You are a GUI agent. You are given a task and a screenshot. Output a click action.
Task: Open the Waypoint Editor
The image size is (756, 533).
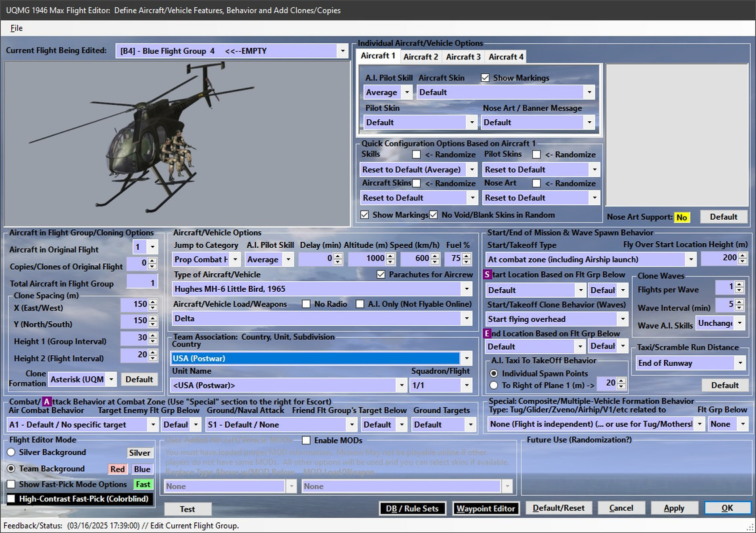point(485,508)
